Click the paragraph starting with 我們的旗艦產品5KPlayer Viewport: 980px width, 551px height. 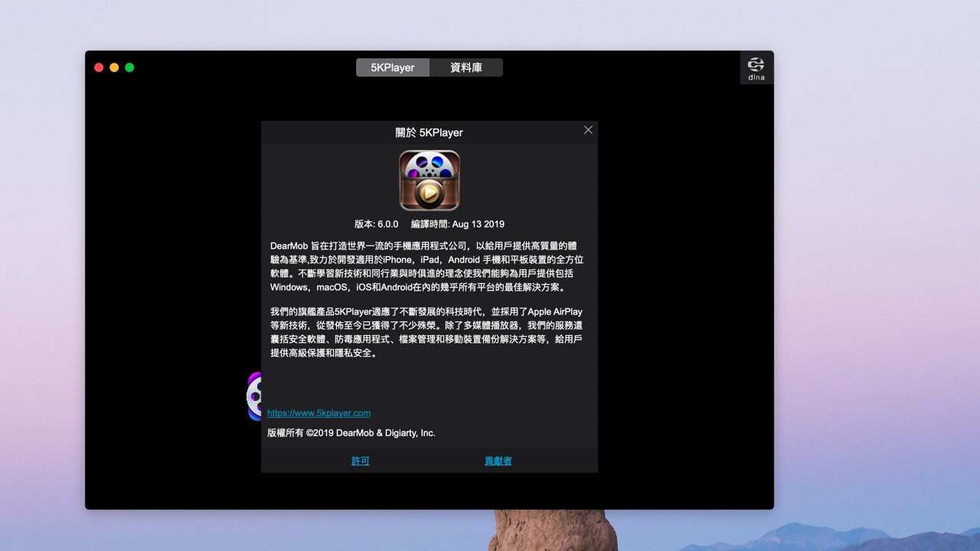pos(427,333)
